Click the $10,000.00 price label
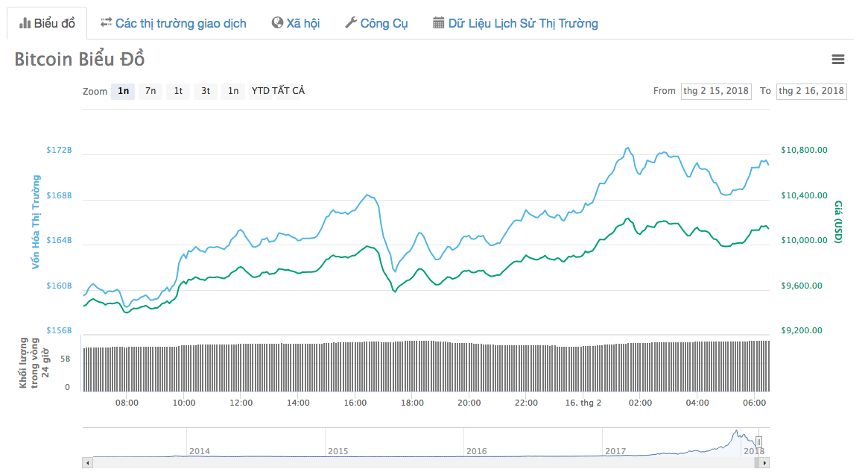The height and width of the screenshot is (472, 868). tap(805, 240)
